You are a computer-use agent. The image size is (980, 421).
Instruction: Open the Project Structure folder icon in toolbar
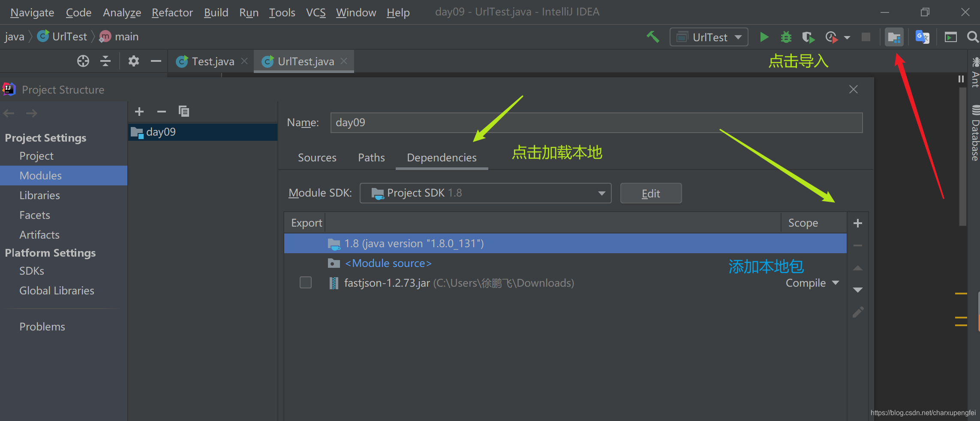pos(894,37)
